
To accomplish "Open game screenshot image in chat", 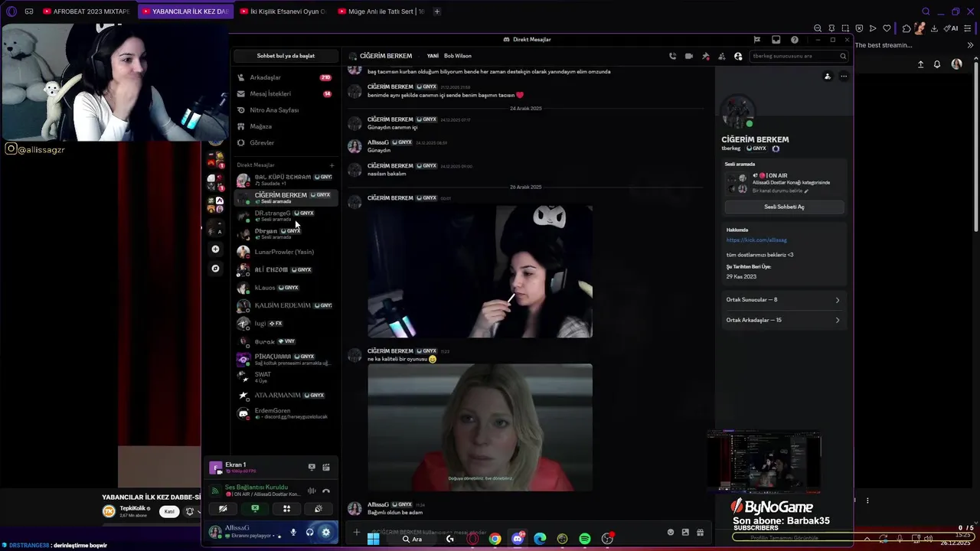I will tap(480, 427).
